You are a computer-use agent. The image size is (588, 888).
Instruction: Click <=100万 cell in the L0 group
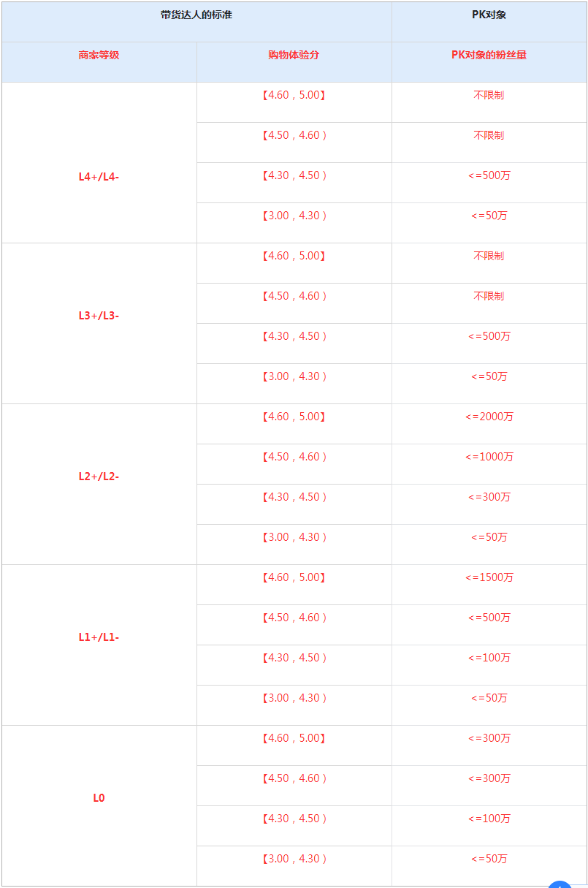(x=489, y=819)
